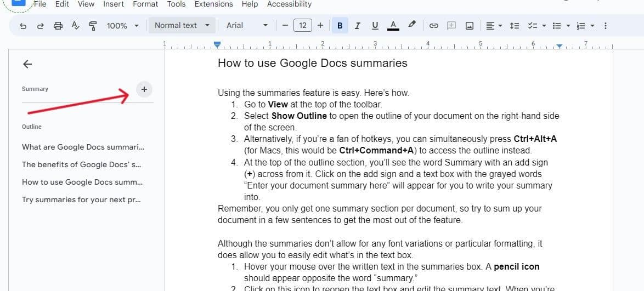Open the Normal text style dropdown
The image size is (644, 291).
182,25
